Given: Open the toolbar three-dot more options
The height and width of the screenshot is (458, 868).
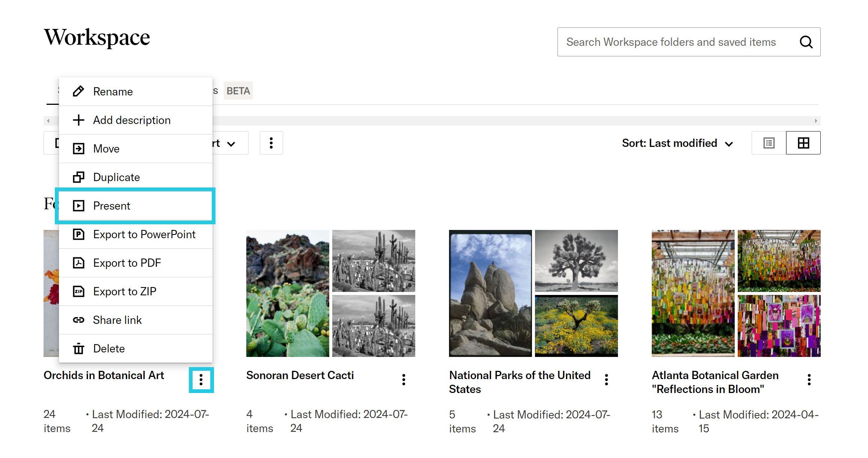Looking at the screenshot, I should coord(271,143).
